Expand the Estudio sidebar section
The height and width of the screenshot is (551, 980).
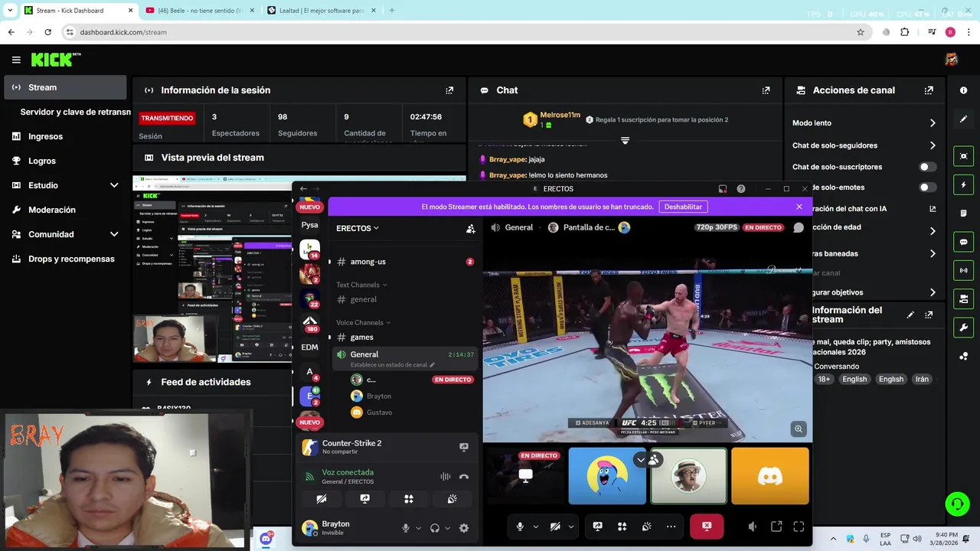(x=114, y=185)
